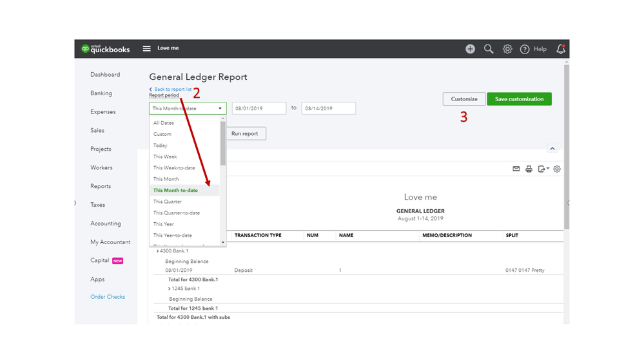Select This Quarter from the list
This screenshot has height=362, width=644.
point(168,202)
